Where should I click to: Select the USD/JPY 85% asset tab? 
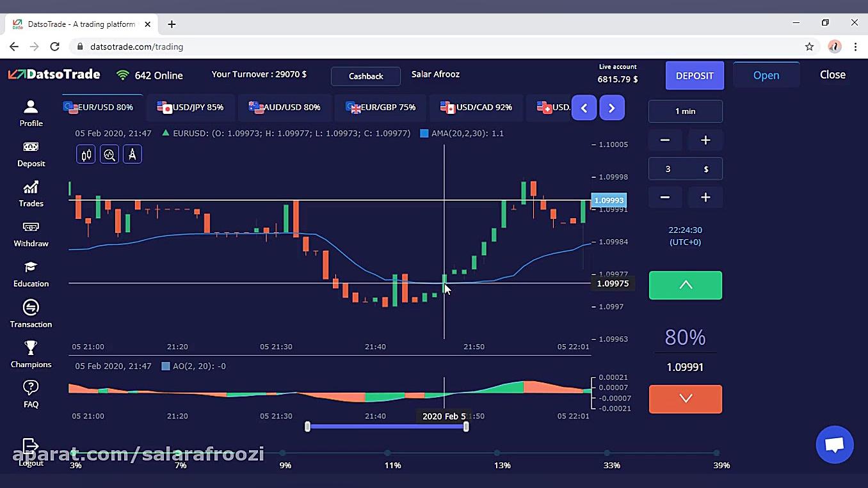pyautogui.click(x=190, y=107)
